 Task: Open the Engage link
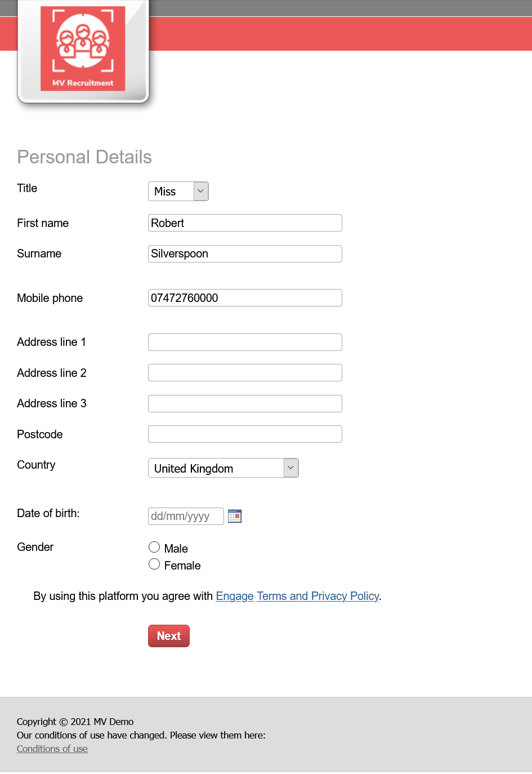tap(235, 596)
